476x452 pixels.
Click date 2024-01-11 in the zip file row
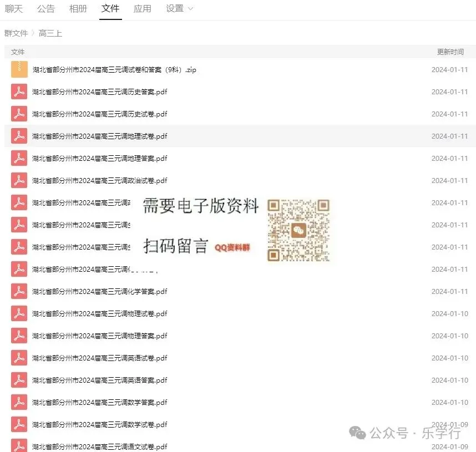[x=449, y=70]
